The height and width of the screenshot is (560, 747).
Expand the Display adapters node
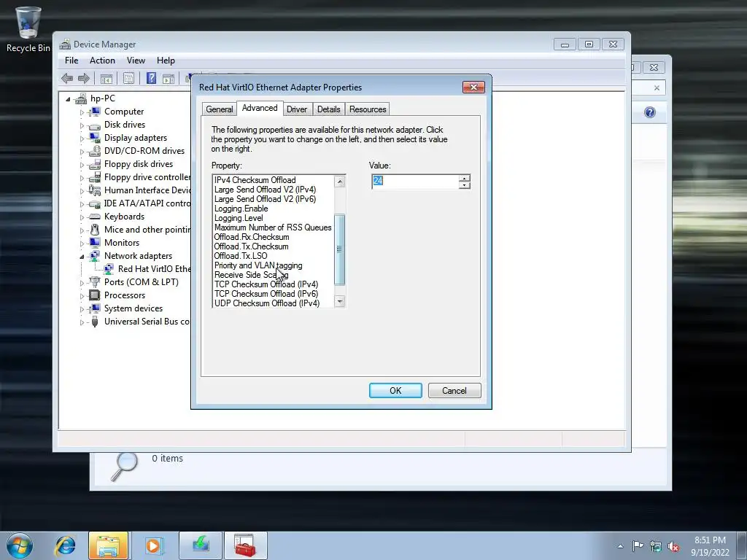pos(82,139)
